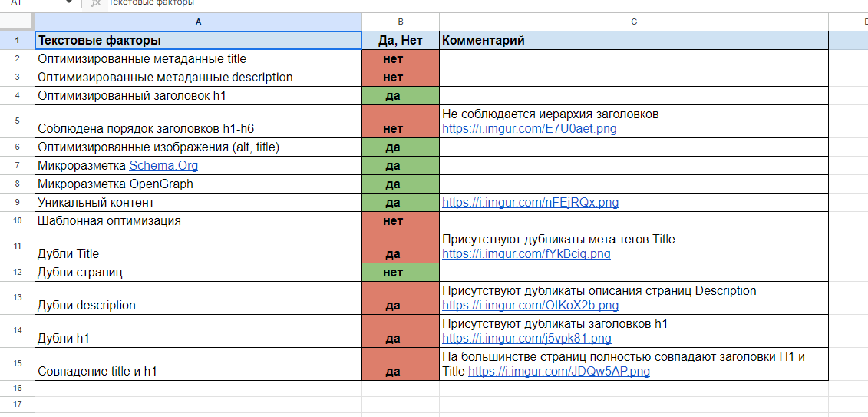Viewport: 868px width, 417px height.
Task: Select the row 15 header
Action: (17, 364)
